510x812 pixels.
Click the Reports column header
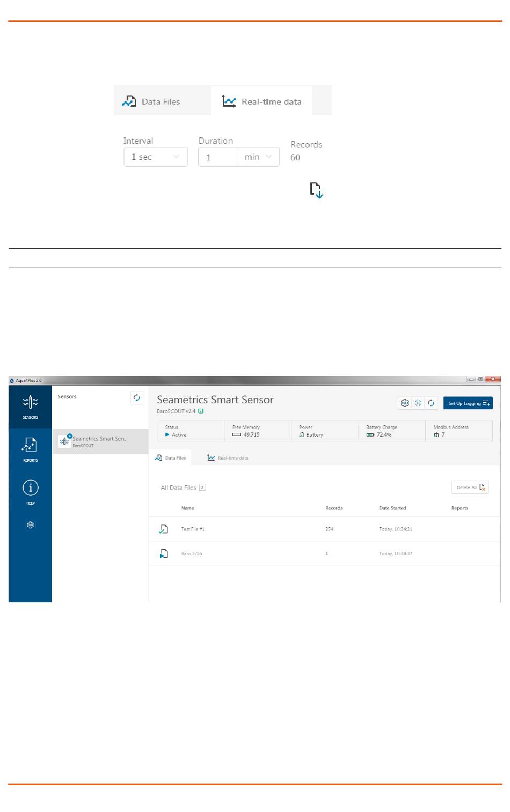click(460, 508)
